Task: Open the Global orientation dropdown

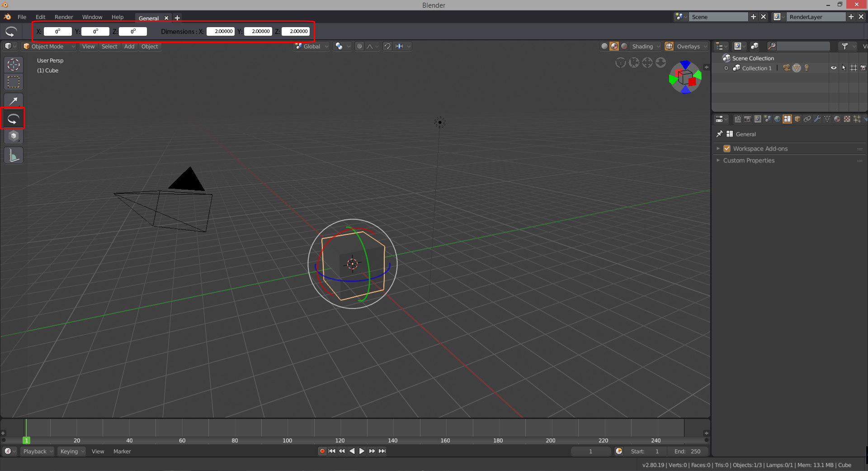Action: pos(311,46)
